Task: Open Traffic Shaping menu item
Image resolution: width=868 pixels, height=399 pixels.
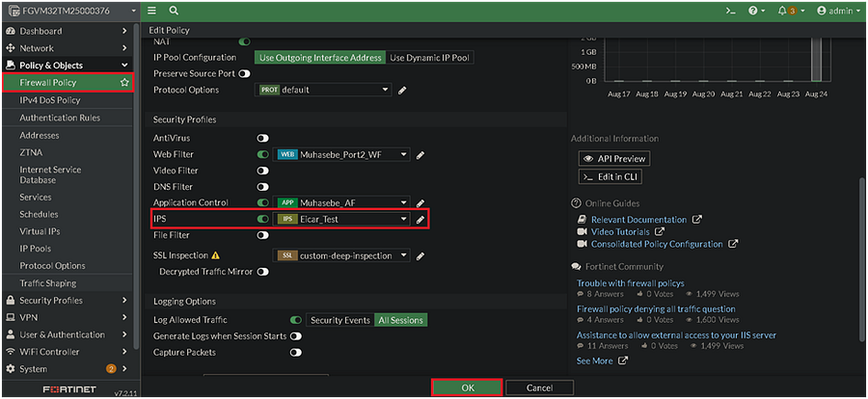Action: [x=48, y=283]
